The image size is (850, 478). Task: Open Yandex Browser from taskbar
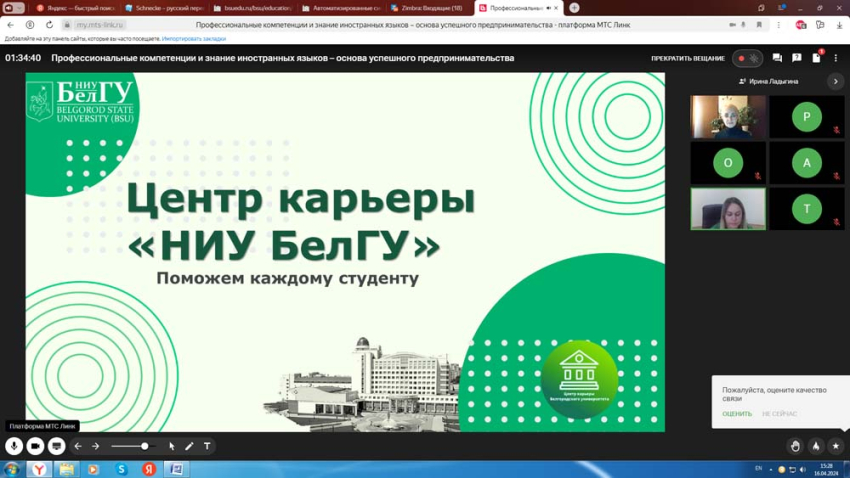click(x=39, y=469)
